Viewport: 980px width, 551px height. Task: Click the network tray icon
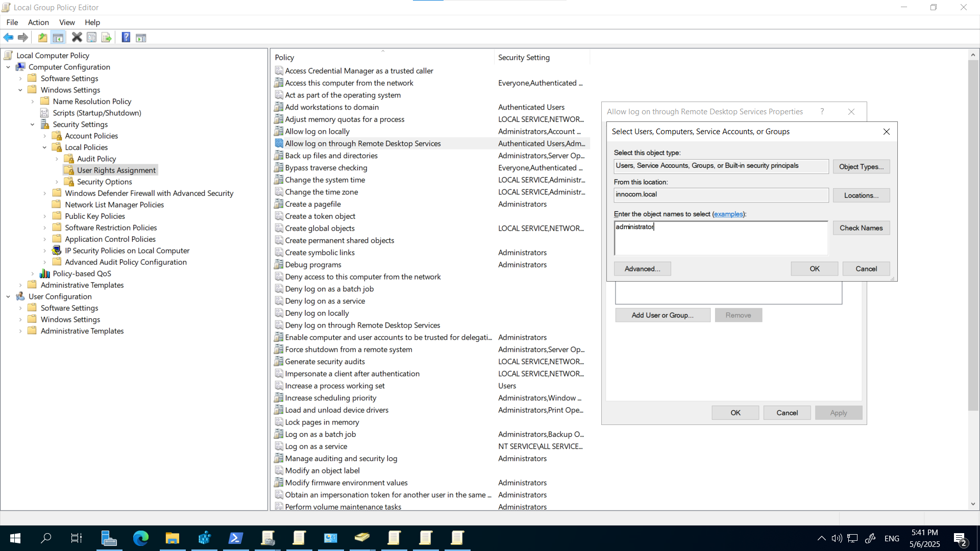click(x=852, y=538)
